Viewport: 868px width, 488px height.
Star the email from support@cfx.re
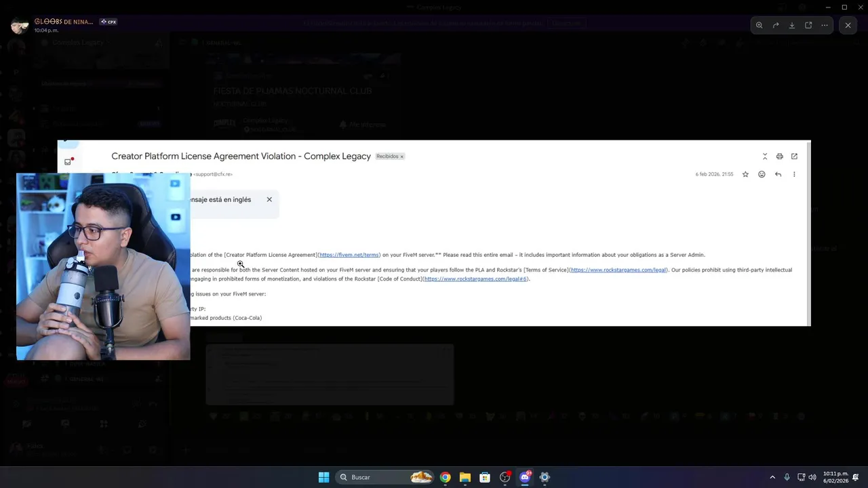coord(745,174)
